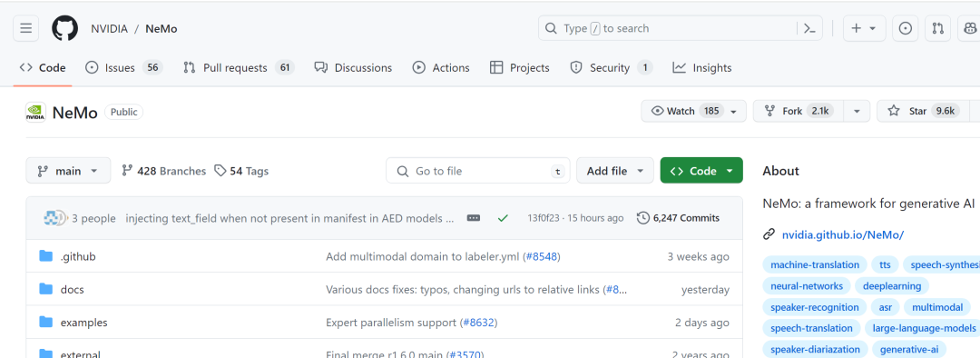The image size is (980, 358).
Task: Open pull requests icon in top header
Action: [x=937, y=29]
